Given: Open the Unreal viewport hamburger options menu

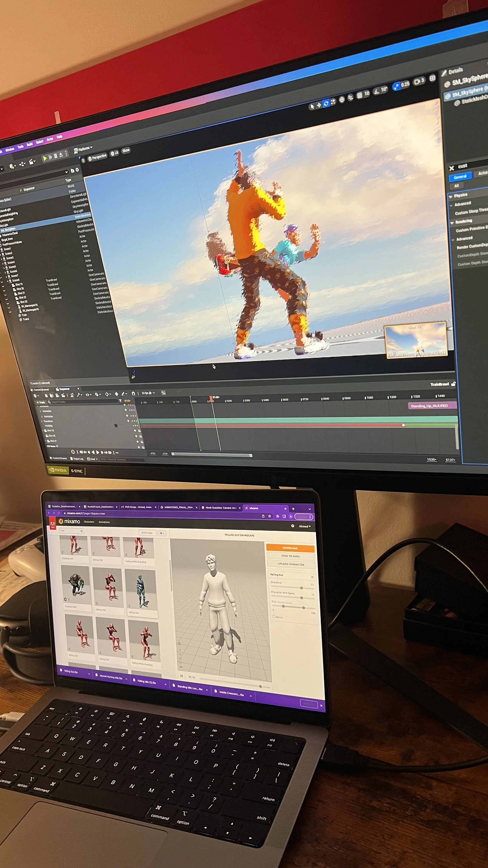Looking at the screenshot, I should (x=83, y=160).
